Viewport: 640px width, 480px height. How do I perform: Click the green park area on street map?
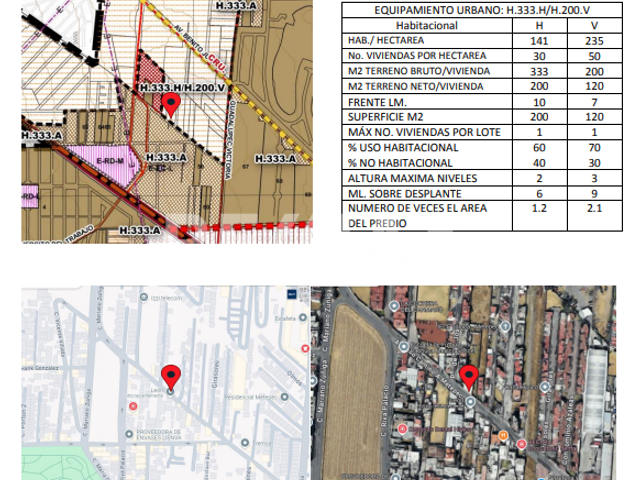tap(57, 463)
